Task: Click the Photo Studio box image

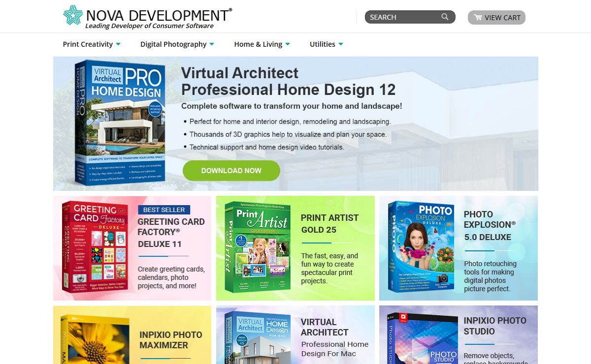Action: coord(422,338)
